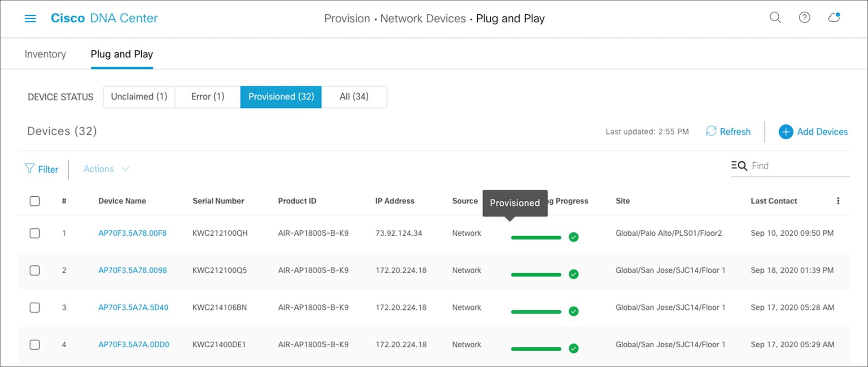Click green check icon for AP70F3.5A78.00F8
Viewport: 868px width, 367px height.
(573, 237)
